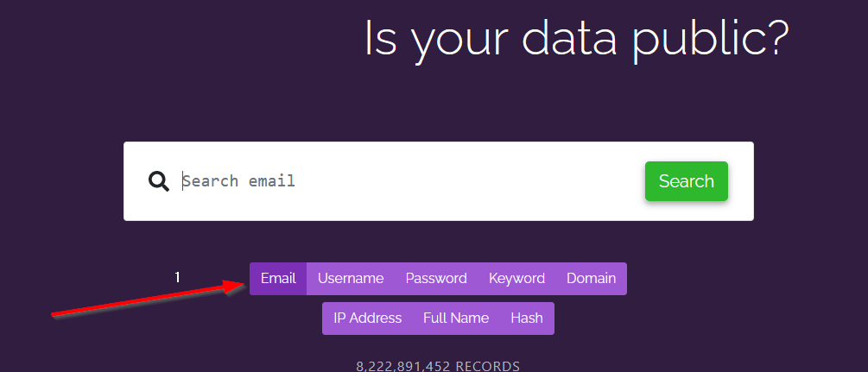
Task: Switch to Domain search mode
Action: pyautogui.click(x=592, y=279)
